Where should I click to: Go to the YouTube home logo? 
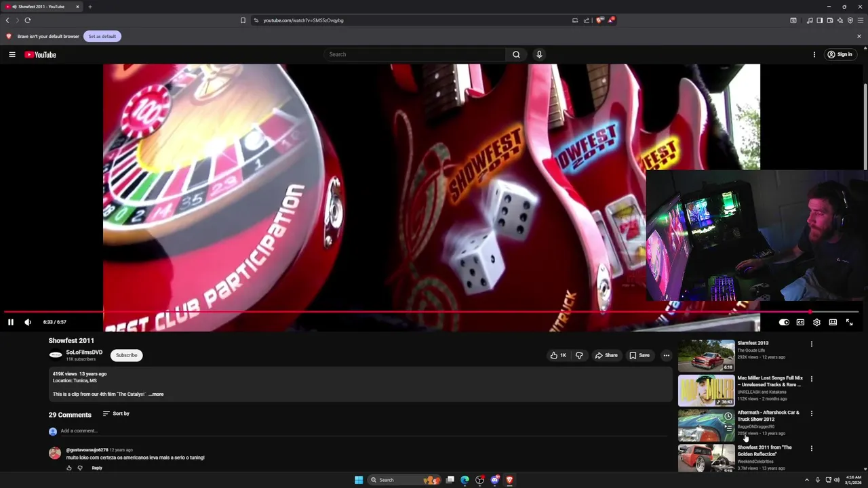[x=41, y=54]
